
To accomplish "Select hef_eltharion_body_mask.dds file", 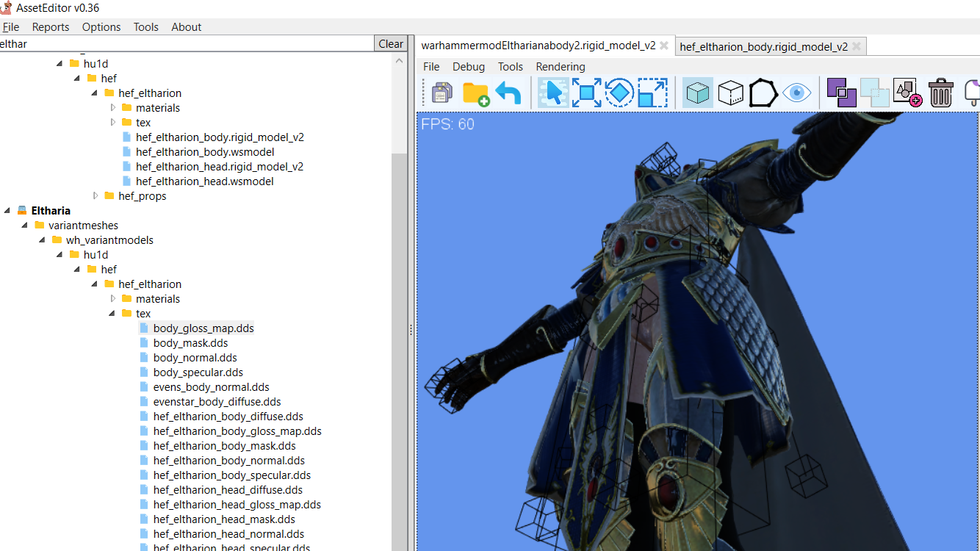I will 225,445.
